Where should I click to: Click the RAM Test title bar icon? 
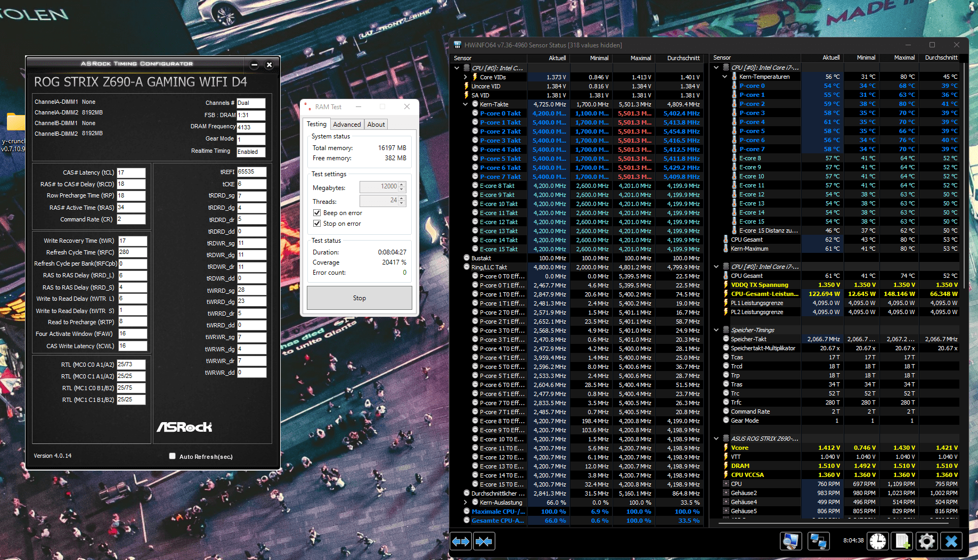pos(308,106)
